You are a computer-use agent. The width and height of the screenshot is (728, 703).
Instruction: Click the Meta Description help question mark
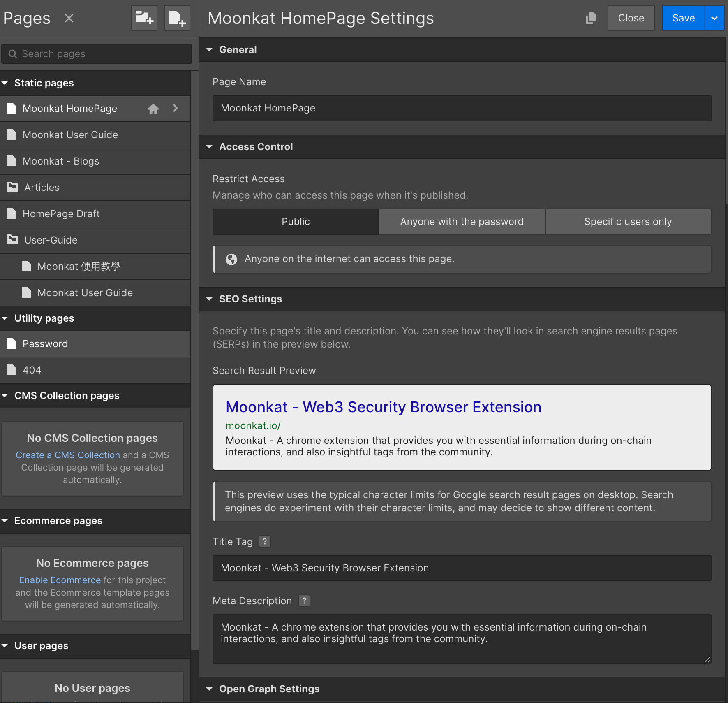point(304,601)
